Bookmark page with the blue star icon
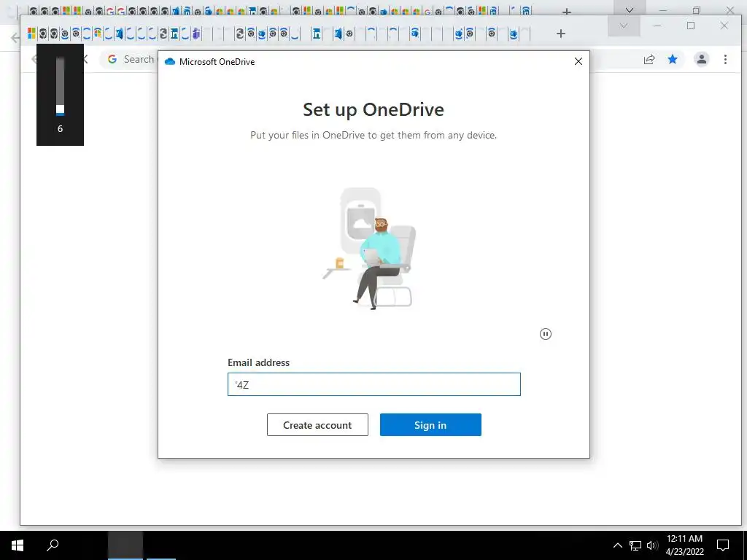Viewport: 747px width, 560px height. pyautogui.click(x=673, y=59)
